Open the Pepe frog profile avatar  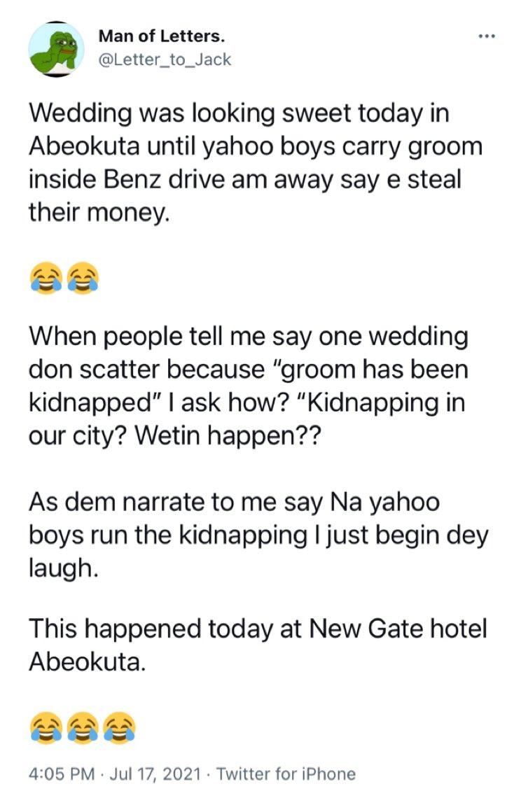point(56,50)
